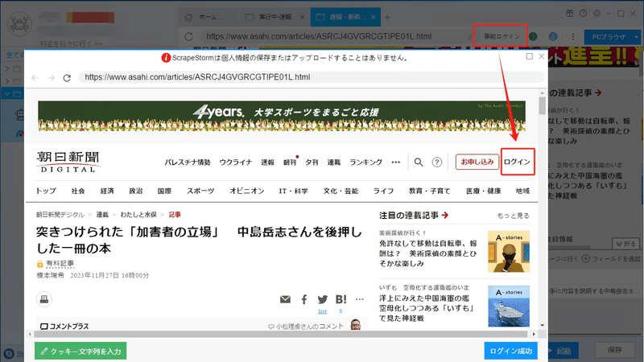Click the 折る collapse button
The width and height of the screenshot is (644, 362).
626,244
